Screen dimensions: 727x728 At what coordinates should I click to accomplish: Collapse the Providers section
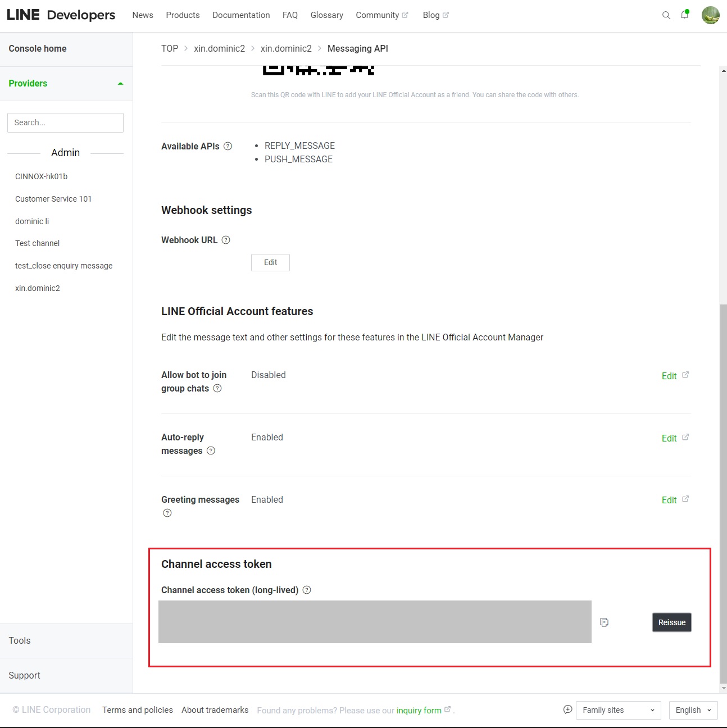66,84
